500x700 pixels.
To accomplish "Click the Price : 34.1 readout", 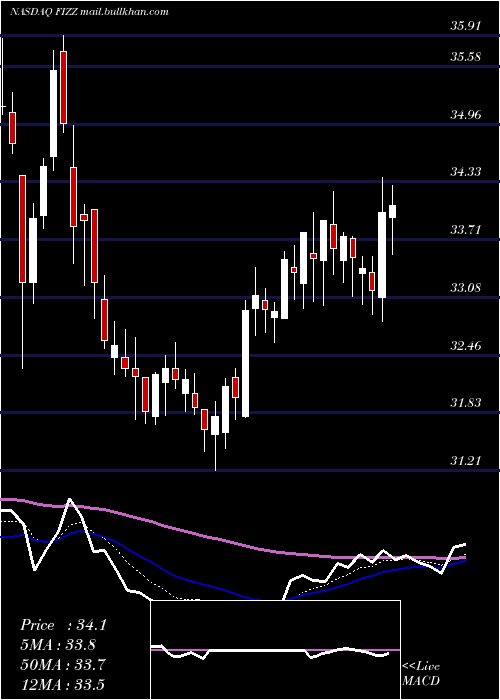I will click(63, 625).
